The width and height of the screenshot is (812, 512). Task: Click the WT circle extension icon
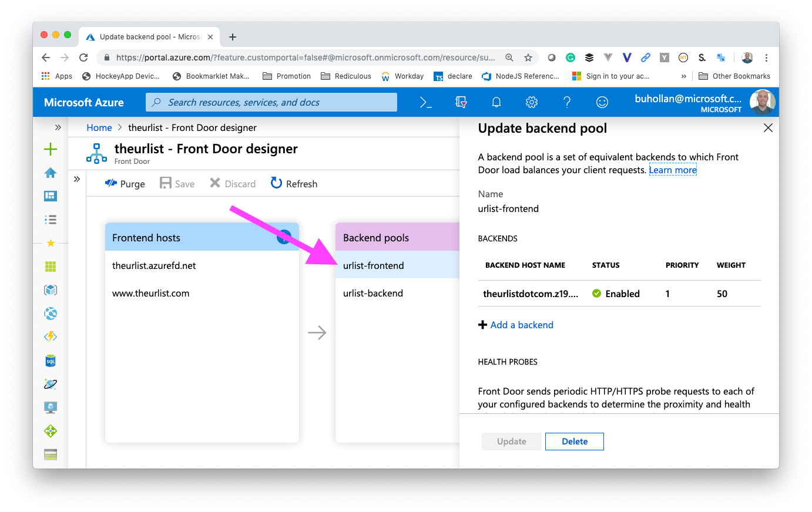click(x=683, y=58)
